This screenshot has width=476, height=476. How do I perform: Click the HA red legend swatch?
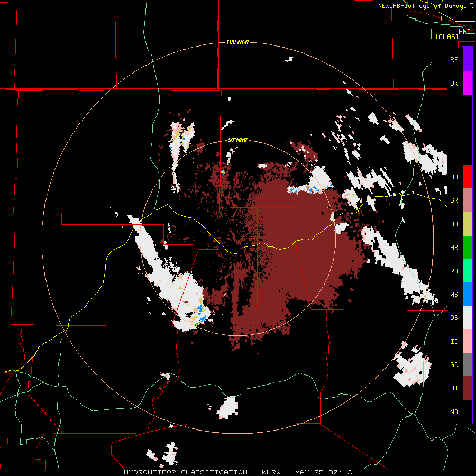coord(467,177)
